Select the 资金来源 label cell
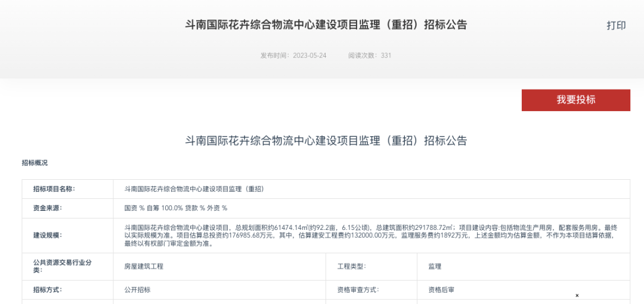Viewport: 644px width, 304px height. click(48, 208)
